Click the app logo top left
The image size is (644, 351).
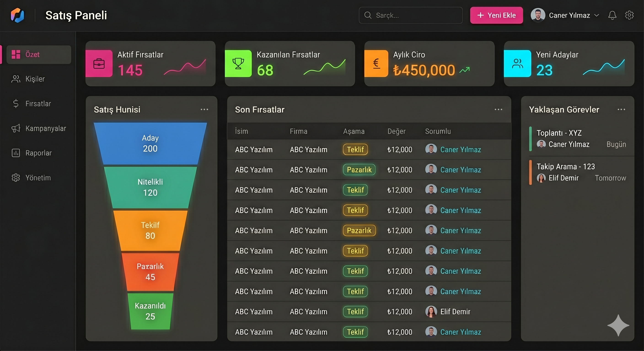coord(18,15)
